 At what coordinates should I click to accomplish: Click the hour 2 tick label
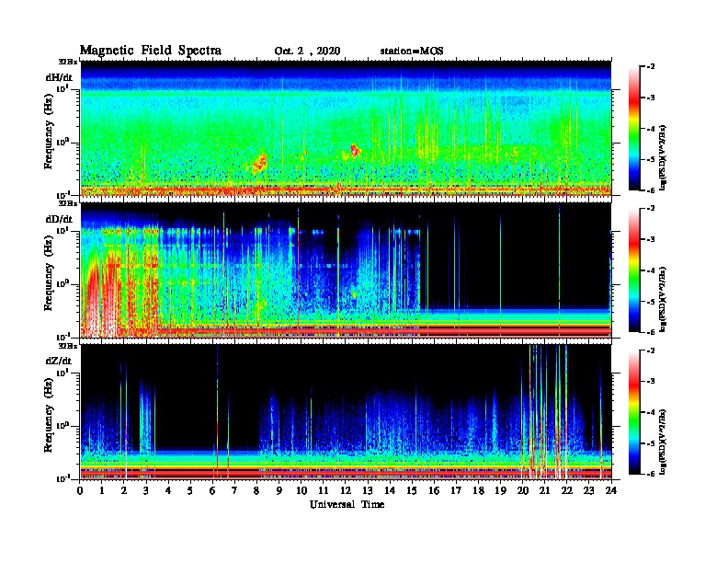pos(124,490)
